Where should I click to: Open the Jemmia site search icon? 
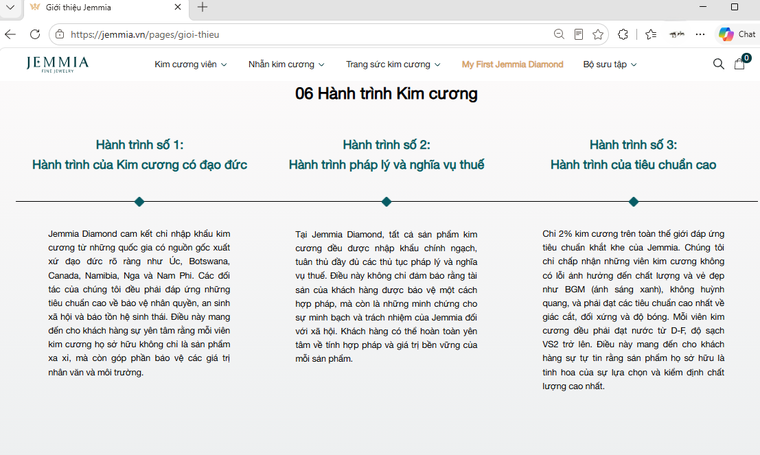[718, 64]
